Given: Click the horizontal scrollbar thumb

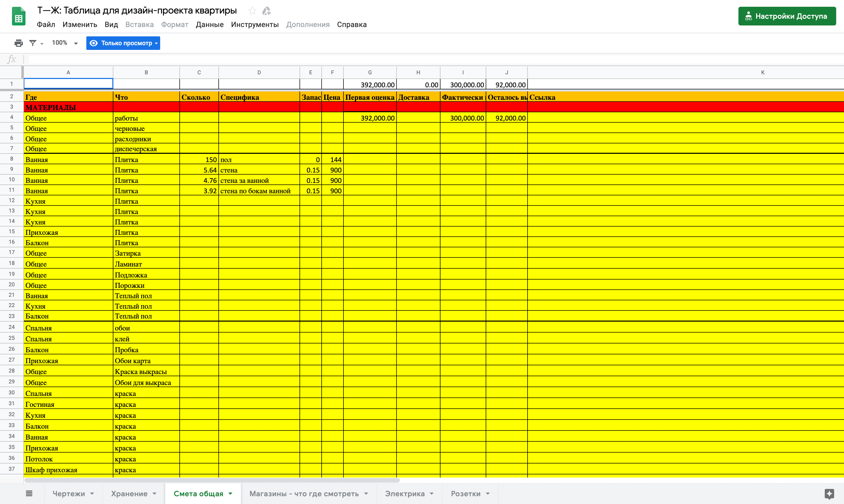Looking at the screenshot, I should point(212,480).
